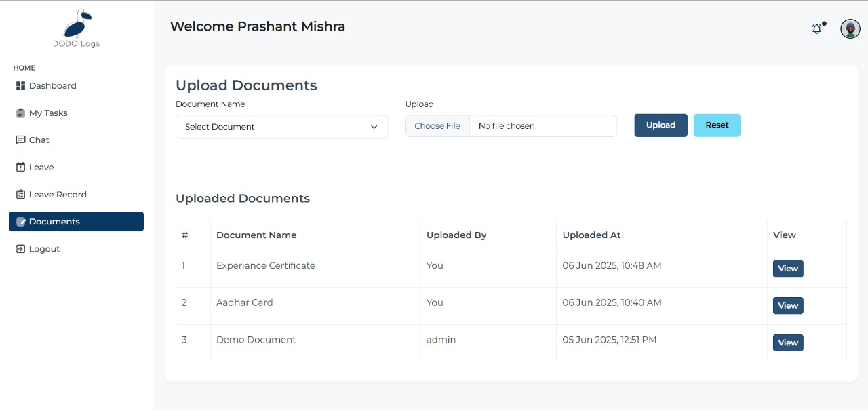Open notifications via the bell icon
This screenshot has height=411, width=868.
pyautogui.click(x=816, y=28)
